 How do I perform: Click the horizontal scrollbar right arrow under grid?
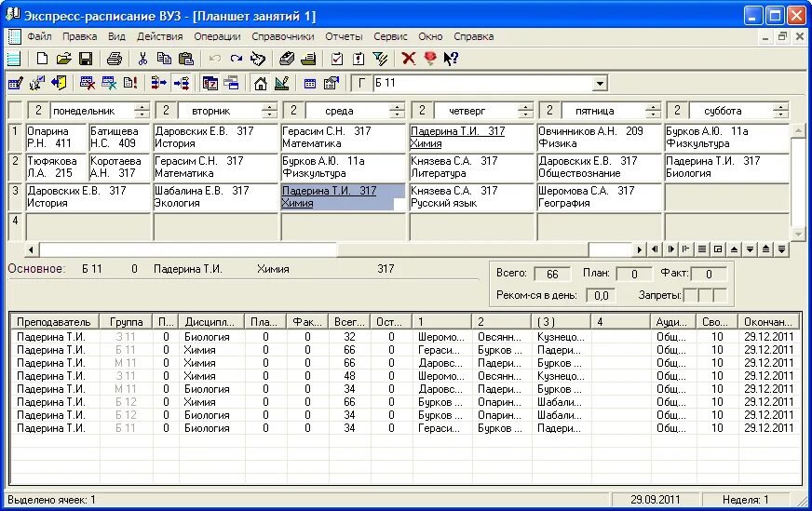639,249
